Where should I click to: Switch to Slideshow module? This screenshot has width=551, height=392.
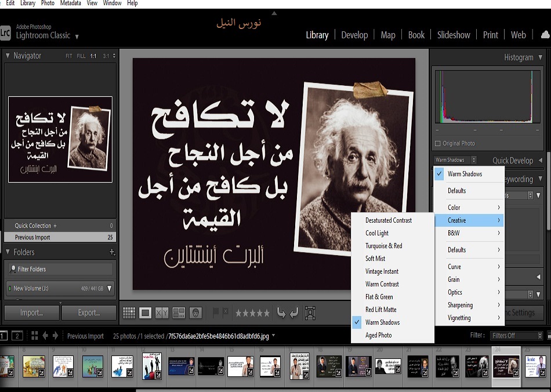point(454,35)
